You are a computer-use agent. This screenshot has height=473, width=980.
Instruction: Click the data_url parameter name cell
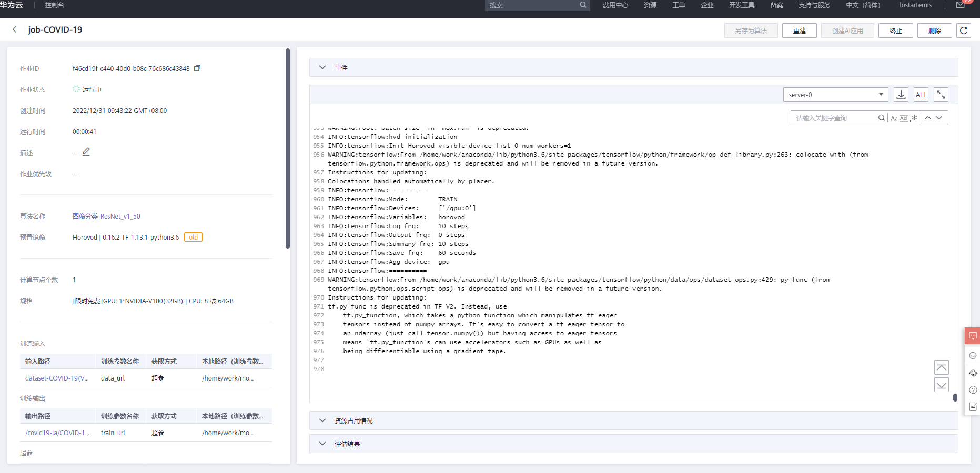pos(113,378)
